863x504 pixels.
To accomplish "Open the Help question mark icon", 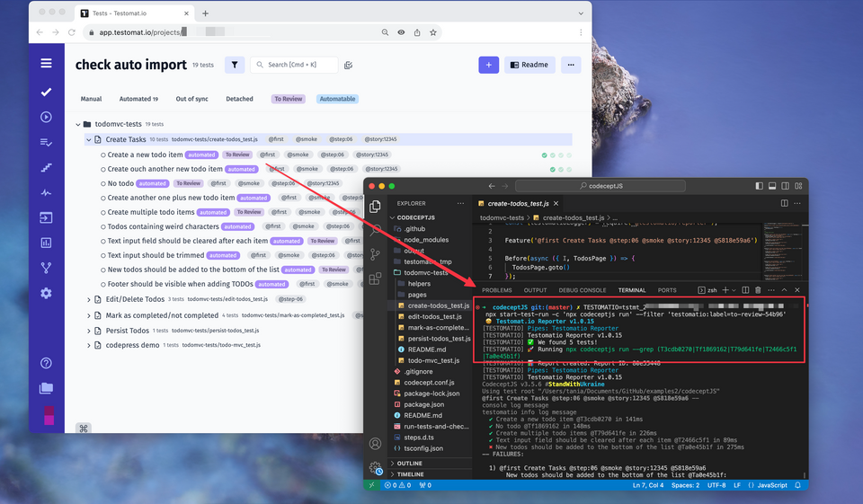I will pyautogui.click(x=46, y=363).
